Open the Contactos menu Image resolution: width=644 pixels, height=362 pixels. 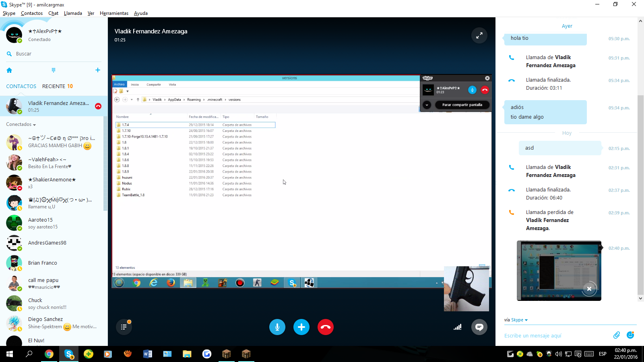pyautogui.click(x=32, y=13)
